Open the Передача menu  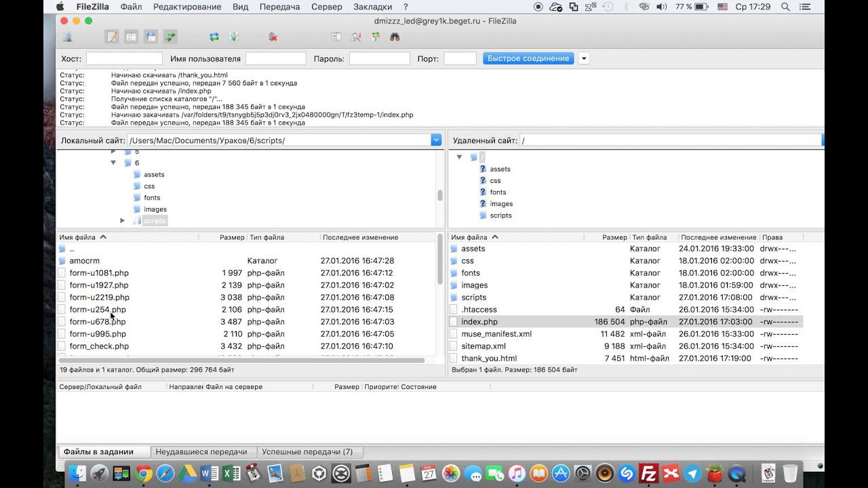[x=279, y=7]
